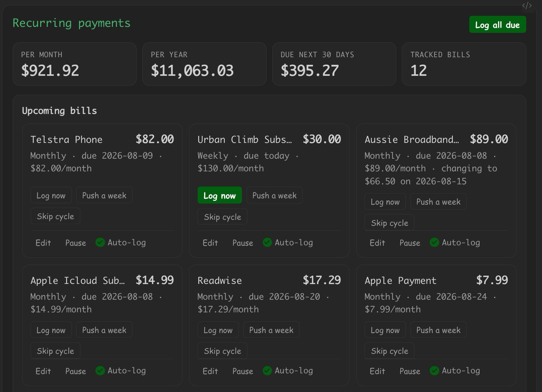
Task: Log the Telstra Phone bill now
Action: pyautogui.click(x=51, y=195)
